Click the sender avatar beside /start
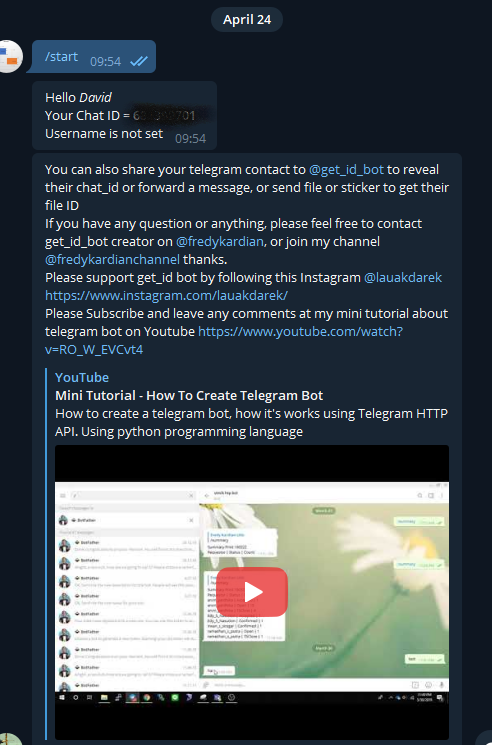 (9, 56)
